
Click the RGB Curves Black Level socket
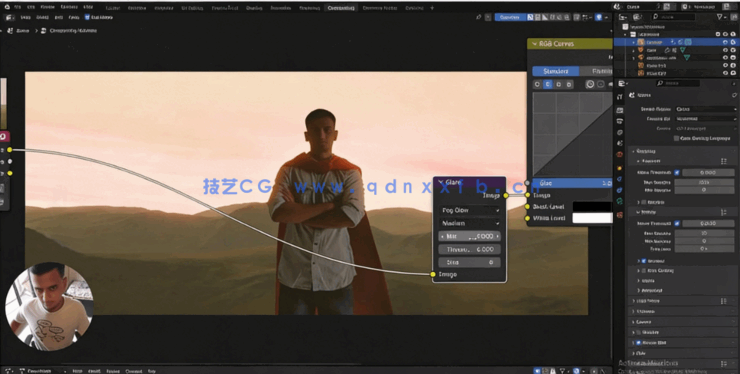(x=527, y=206)
